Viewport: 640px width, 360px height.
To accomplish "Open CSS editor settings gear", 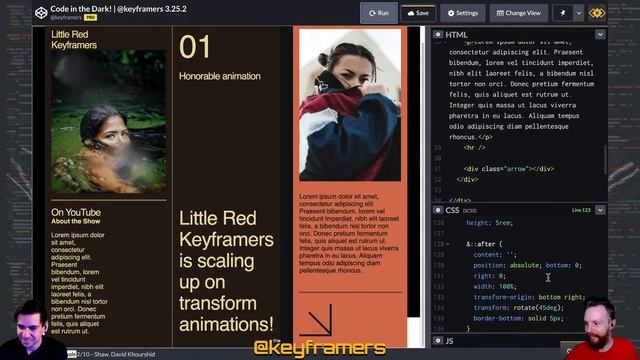I will tap(438, 210).
